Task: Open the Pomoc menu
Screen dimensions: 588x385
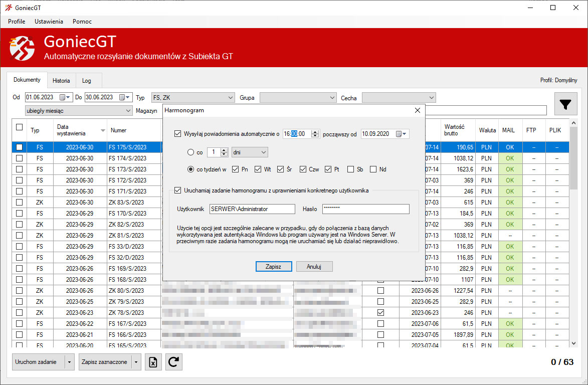Action: (82, 22)
